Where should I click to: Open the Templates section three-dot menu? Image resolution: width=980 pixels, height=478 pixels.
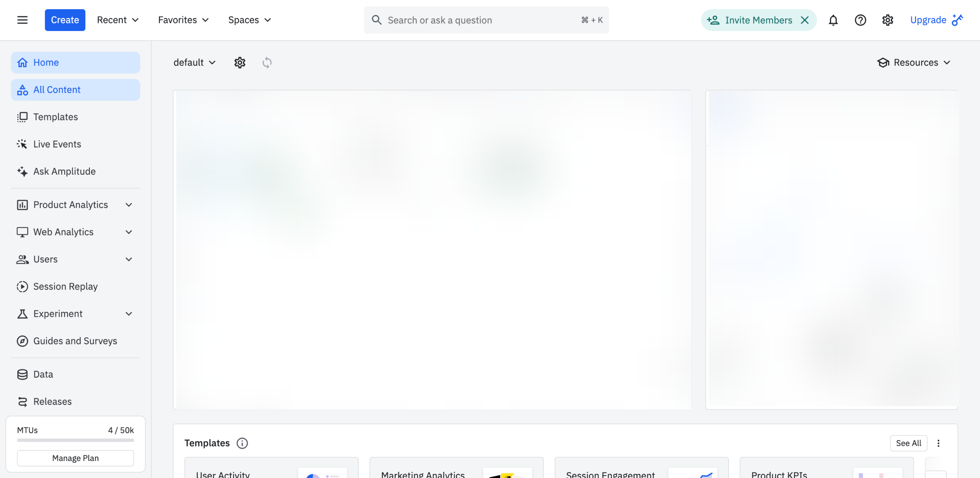point(938,443)
